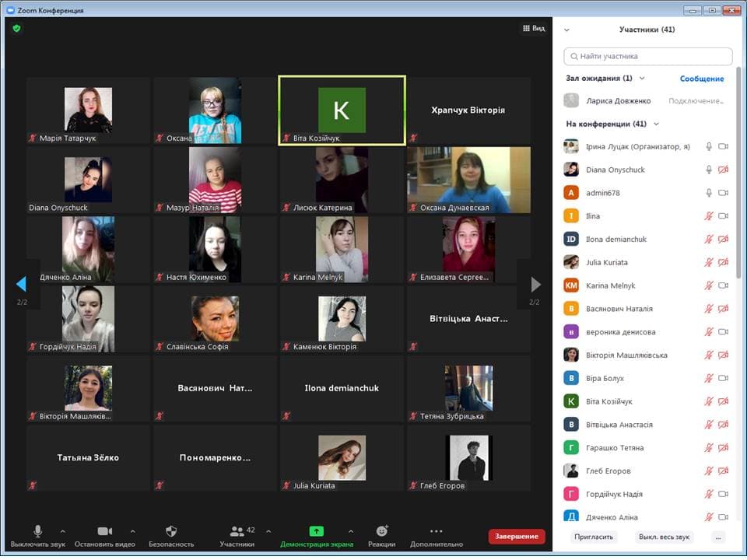This screenshot has width=747, height=560.
Task: Collapse the На конференции section
Action: 656,124
